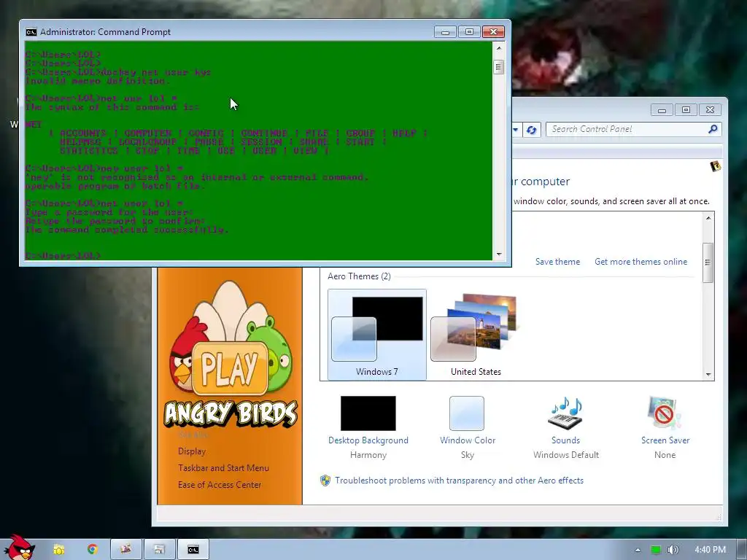
Task: Click Command Prompt scrollbar down arrow
Action: point(499,254)
